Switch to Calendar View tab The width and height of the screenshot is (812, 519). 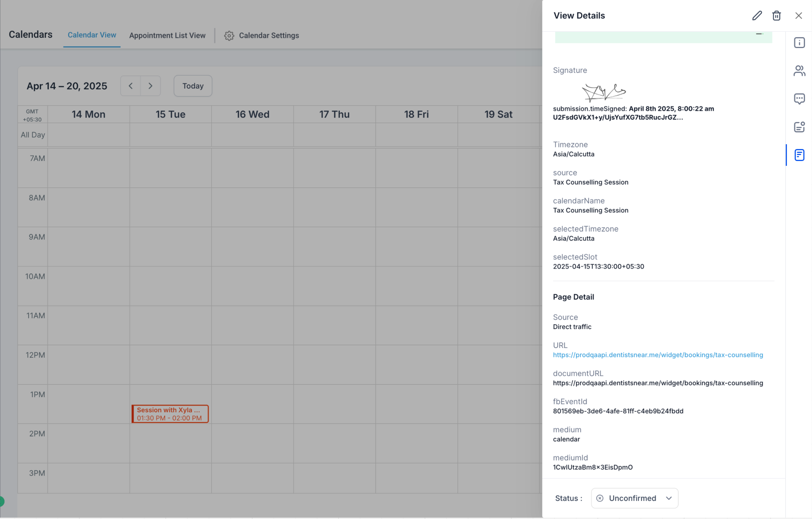(x=92, y=35)
